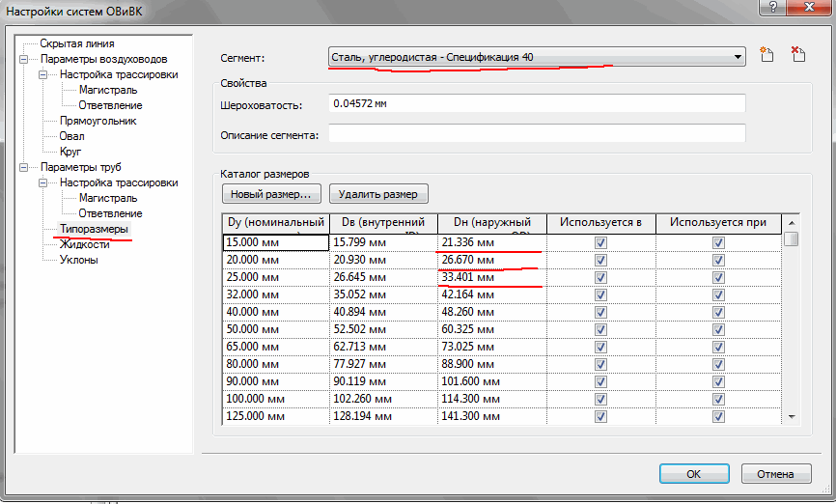Click the Dy (номинальный) column header

[x=276, y=224]
